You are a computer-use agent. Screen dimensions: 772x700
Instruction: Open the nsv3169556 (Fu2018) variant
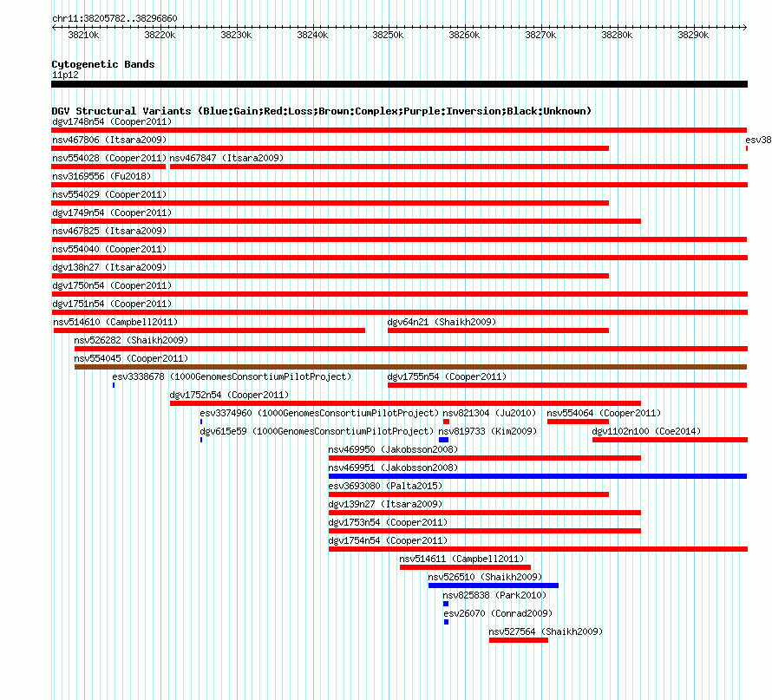(x=101, y=176)
